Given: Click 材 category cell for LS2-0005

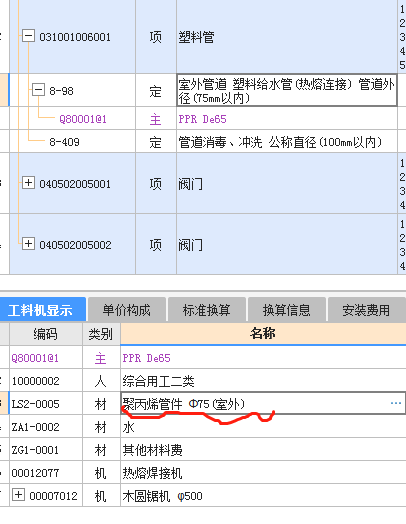Looking at the screenshot, I should point(101,404).
